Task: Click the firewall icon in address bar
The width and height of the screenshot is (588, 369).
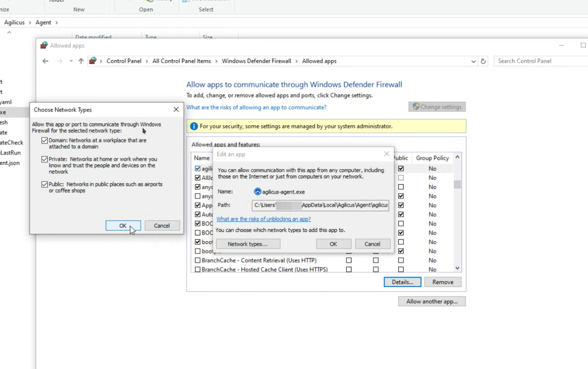Action: click(x=93, y=61)
